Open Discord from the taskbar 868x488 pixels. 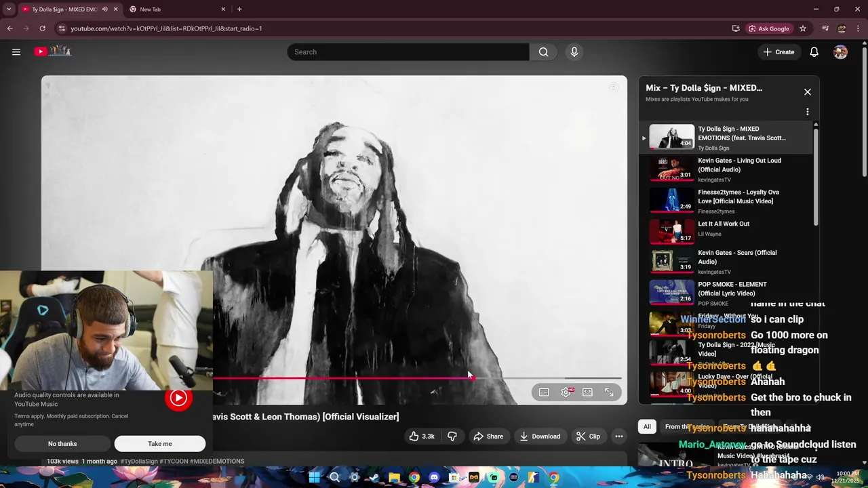pyautogui.click(x=434, y=477)
